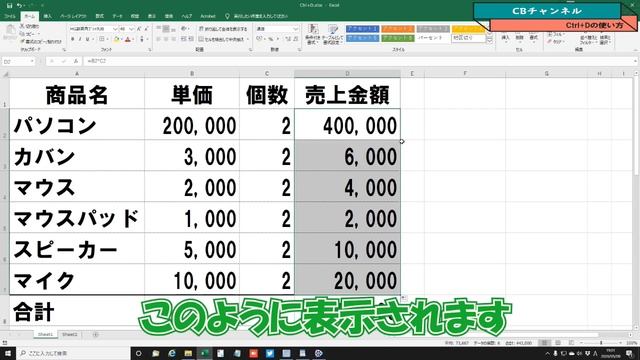Expand the Name Box dropdown arrow
Image resolution: width=640 pixels, height=360 pixels.
[32, 61]
